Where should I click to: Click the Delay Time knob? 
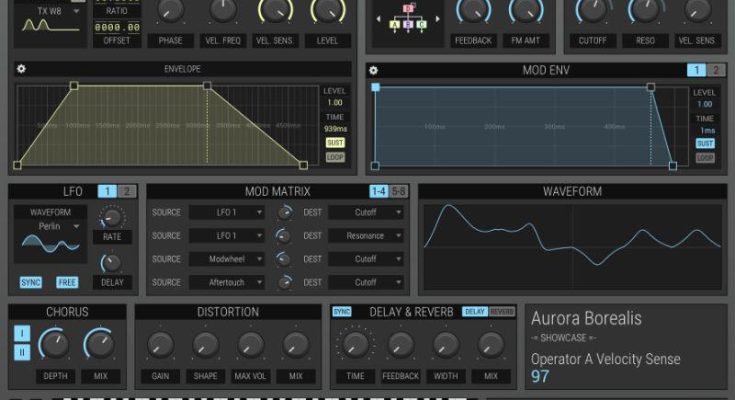(x=355, y=346)
